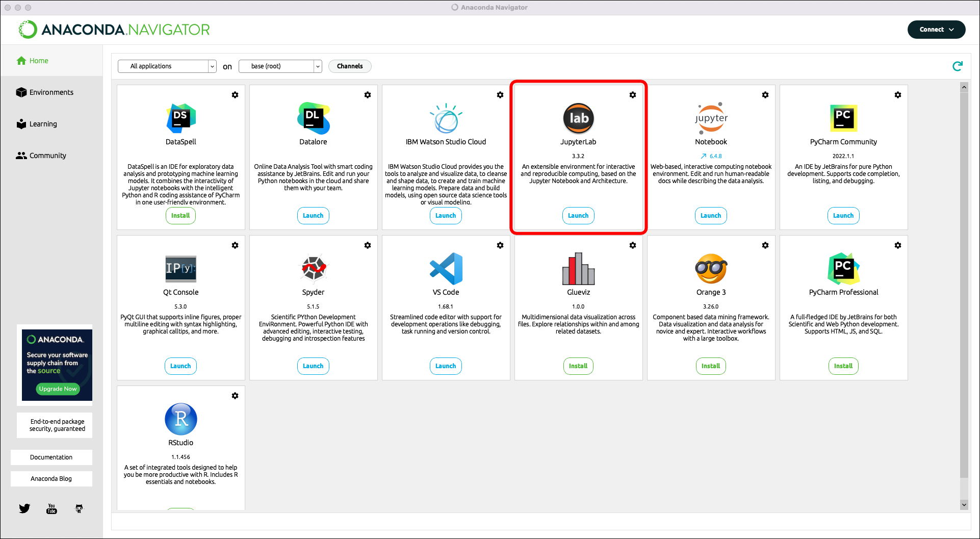Install DataSpell
The width and height of the screenshot is (980, 539).
180,216
